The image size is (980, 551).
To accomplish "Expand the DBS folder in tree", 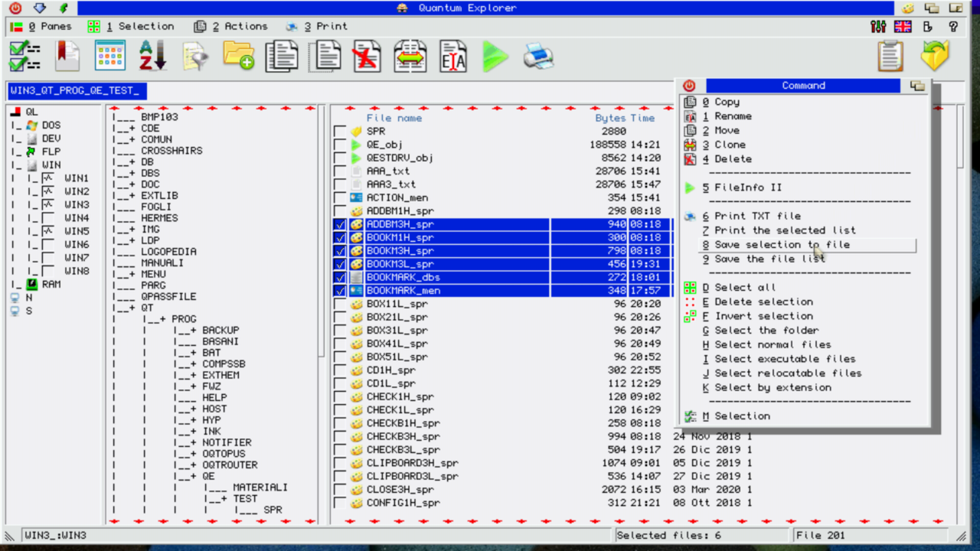I will point(132,174).
